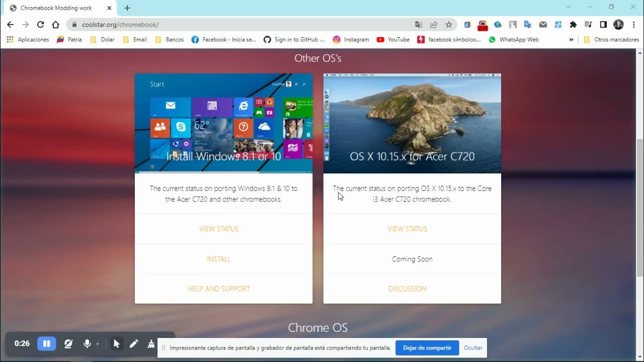
Task: Click HELP AND SUPPORT link
Action: [x=219, y=289]
